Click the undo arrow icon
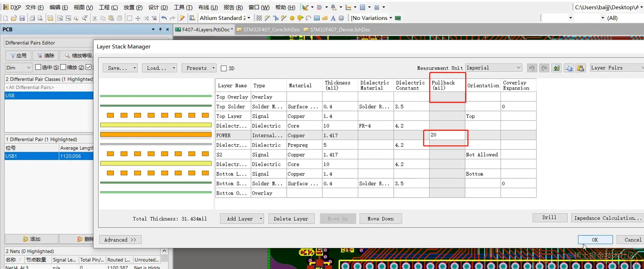The width and height of the screenshot is (644, 269). 164,18
